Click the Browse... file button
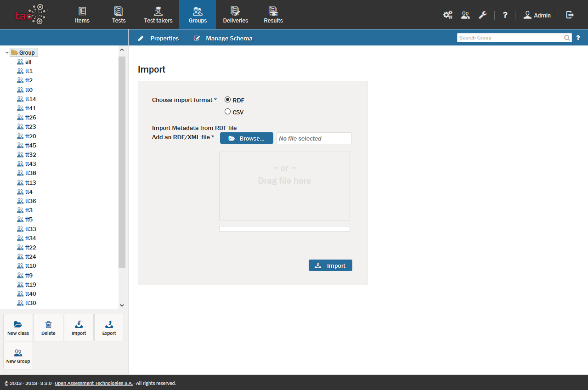 tap(246, 138)
